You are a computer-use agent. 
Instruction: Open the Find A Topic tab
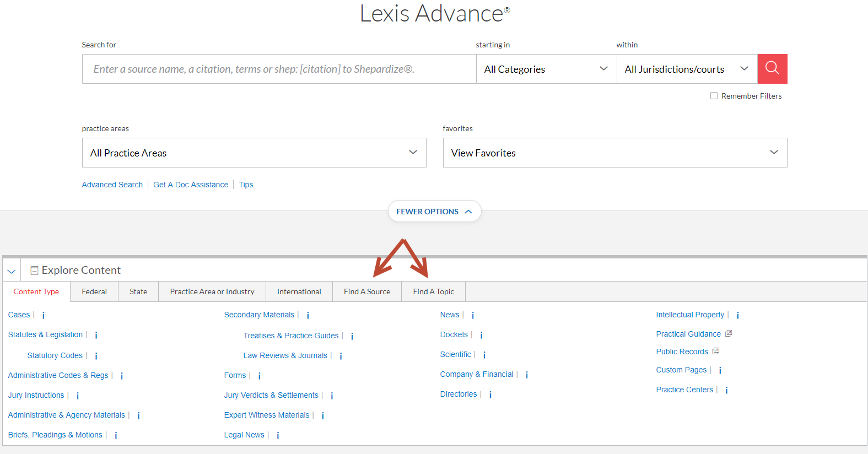click(434, 291)
